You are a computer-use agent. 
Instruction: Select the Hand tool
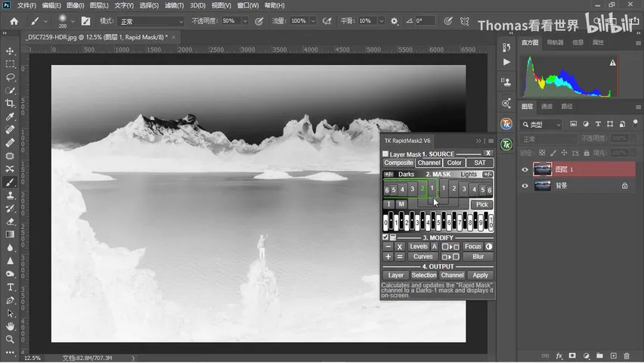click(11, 327)
